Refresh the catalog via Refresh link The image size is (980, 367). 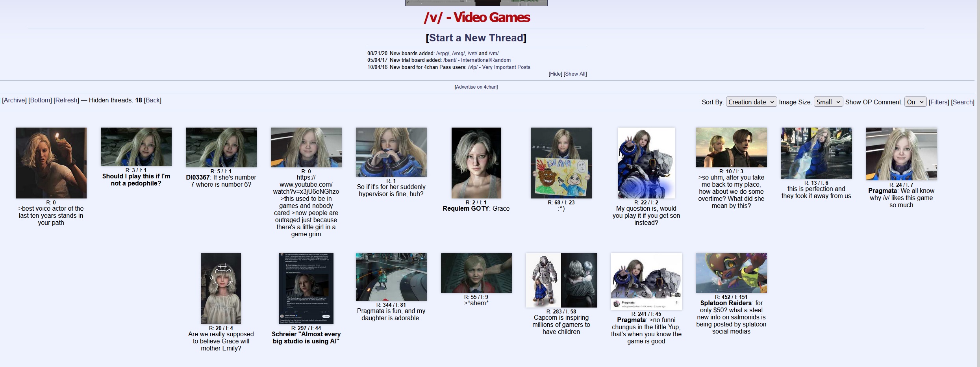(66, 100)
